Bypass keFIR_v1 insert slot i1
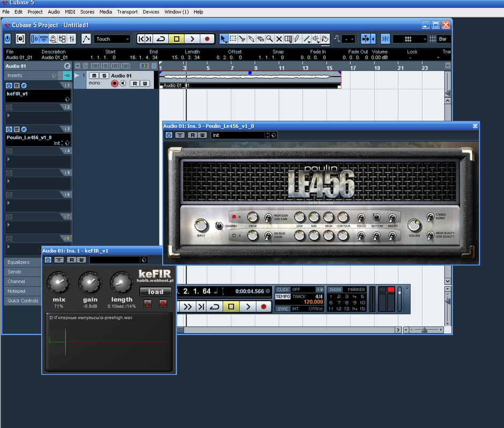Viewport: 504px width, 428px height. (17, 86)
